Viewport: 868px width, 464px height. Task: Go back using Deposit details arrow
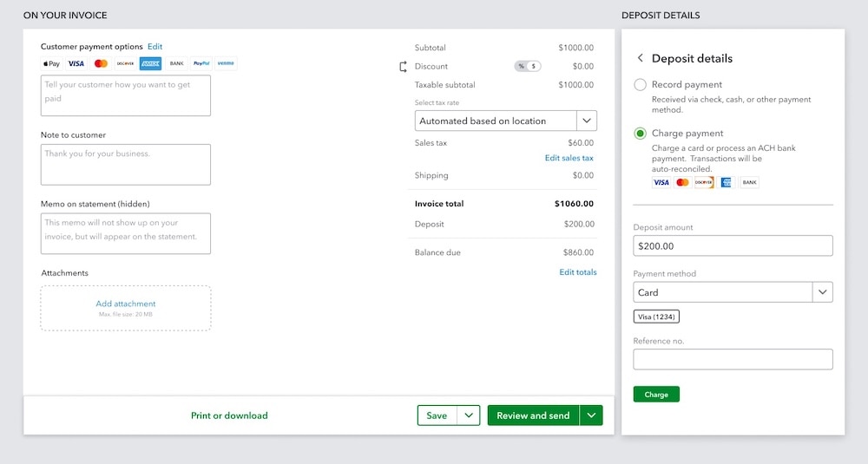pyautogui.click(x=640, y=58)
